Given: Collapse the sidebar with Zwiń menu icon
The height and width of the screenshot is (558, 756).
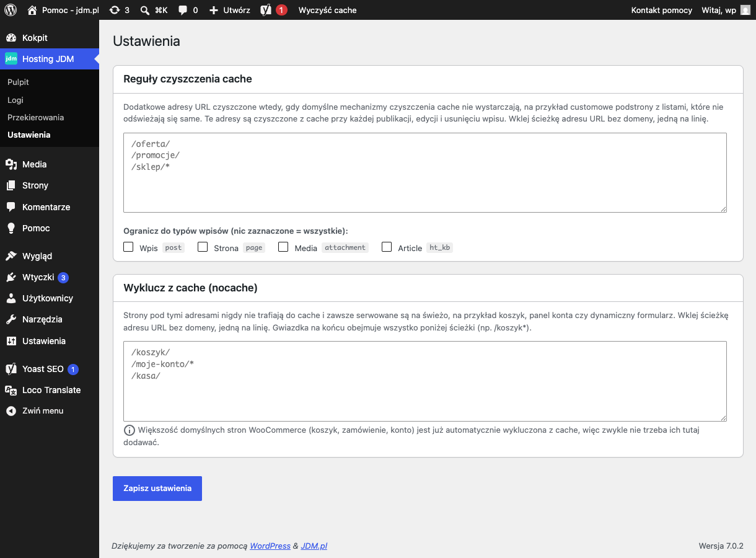Looking at the screenshot, I should [11, 410].
